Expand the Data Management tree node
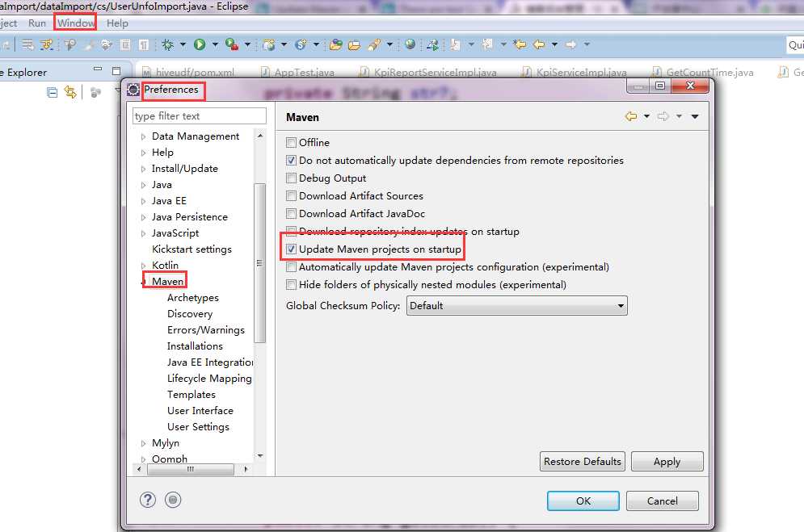The height and width of the screenshot is (532, 804). (143, 136)
